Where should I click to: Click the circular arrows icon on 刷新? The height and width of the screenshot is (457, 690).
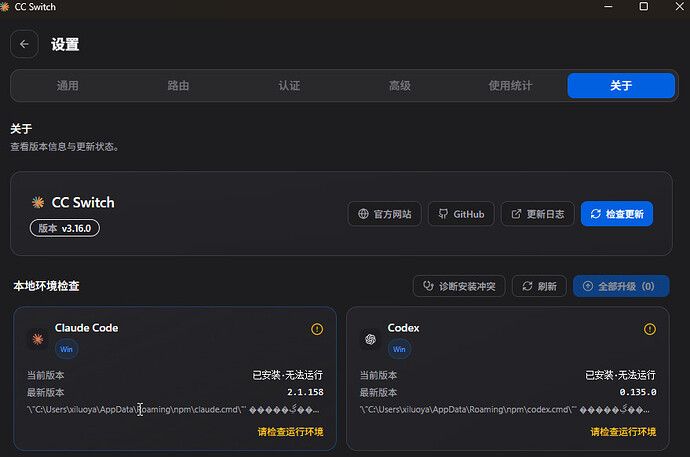527,286
